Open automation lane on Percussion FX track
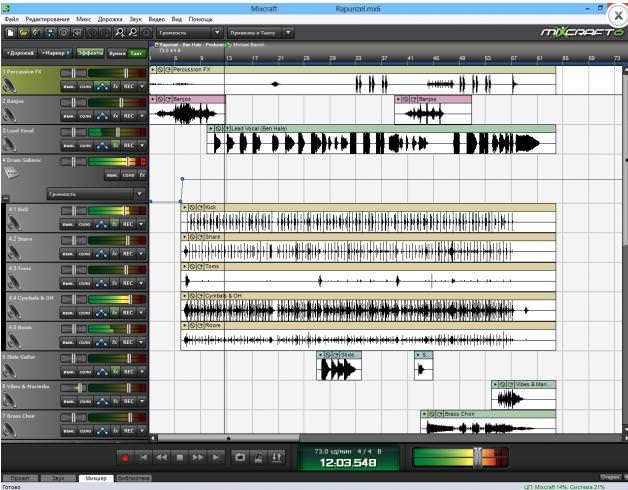The height and width of the screenshot is (490, 628). click(x=103, y=86)
